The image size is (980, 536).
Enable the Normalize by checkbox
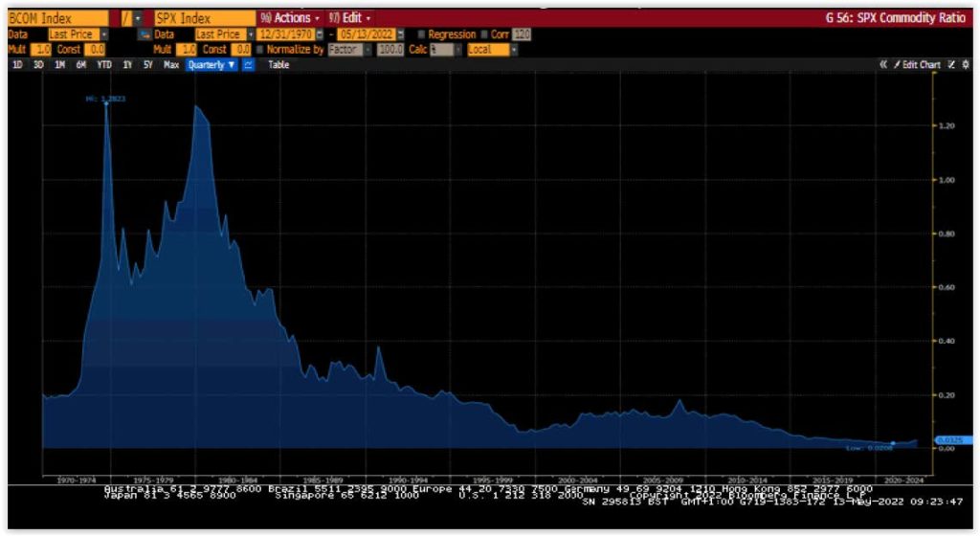coord(259,49)
